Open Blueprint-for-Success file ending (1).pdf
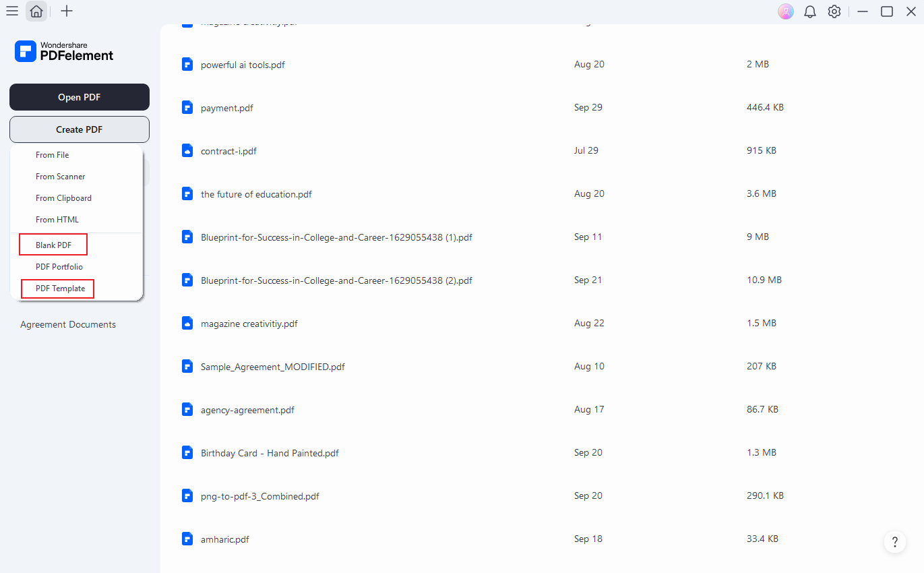Image resolution: width=924 pixels, height=573 pixels. (336, 237)
